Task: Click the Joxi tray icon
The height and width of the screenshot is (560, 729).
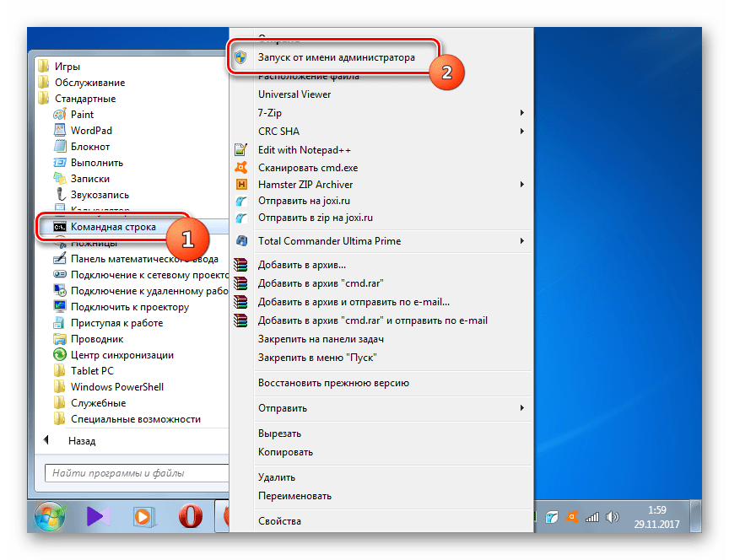Action: point(552,517)
